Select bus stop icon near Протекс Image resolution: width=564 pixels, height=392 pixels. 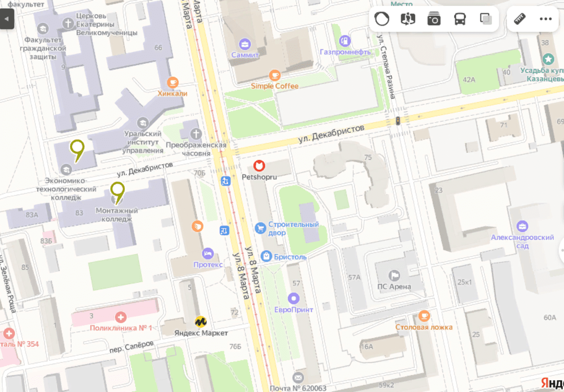coord(224,230)
